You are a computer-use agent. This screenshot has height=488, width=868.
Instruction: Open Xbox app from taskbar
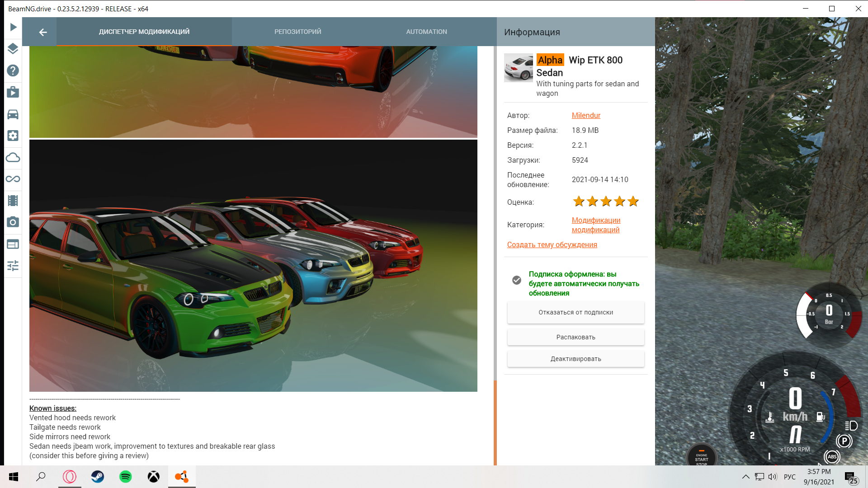coord(154,477)
